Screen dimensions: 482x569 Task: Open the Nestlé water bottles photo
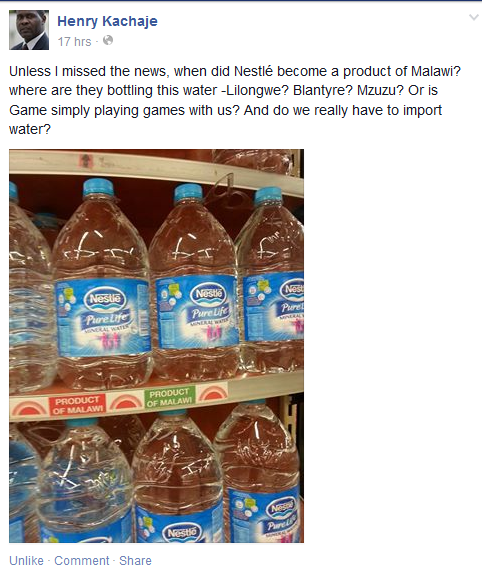156,346
